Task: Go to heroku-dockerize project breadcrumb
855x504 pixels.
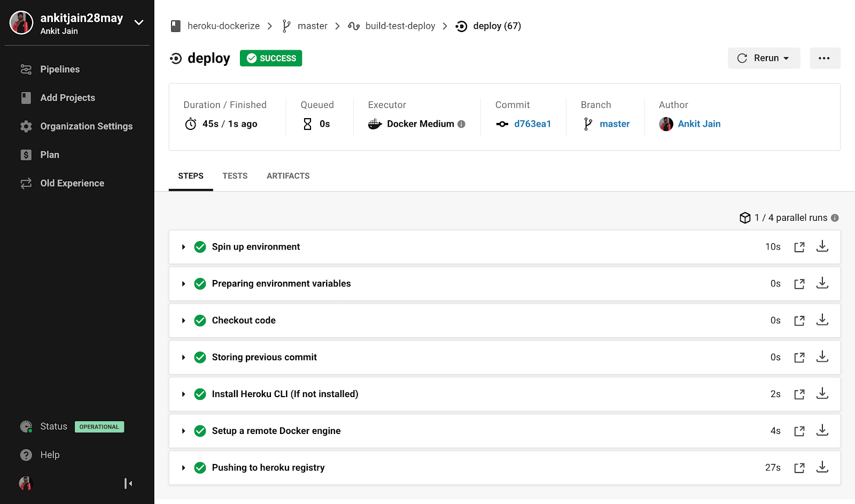Action: click(x=223, y=26)
